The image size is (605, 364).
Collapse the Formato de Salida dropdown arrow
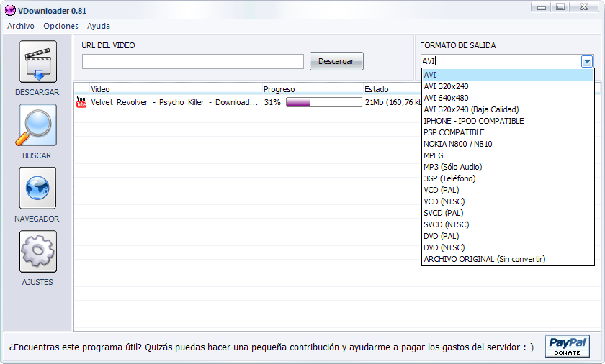[587, 62]
